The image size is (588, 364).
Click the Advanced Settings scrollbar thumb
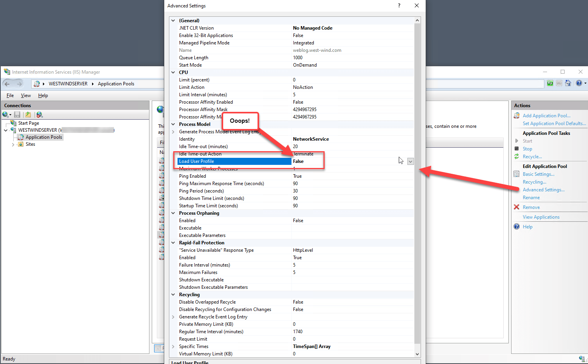pyautogui.click(x=417, y=184)
